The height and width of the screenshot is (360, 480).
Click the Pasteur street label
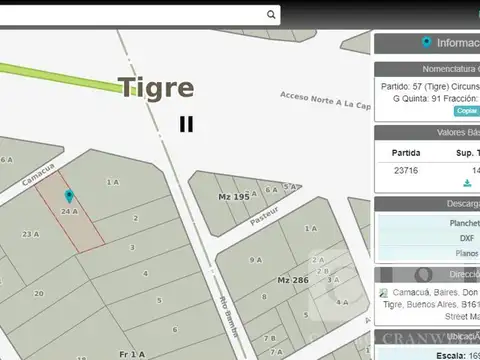pyautogui.click(x=264, y=216)
